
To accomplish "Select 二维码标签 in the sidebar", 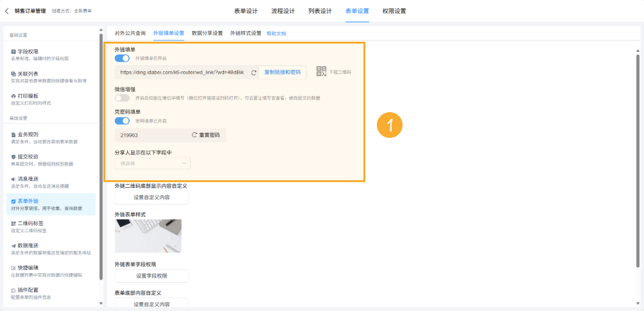I will coord(51,226).
